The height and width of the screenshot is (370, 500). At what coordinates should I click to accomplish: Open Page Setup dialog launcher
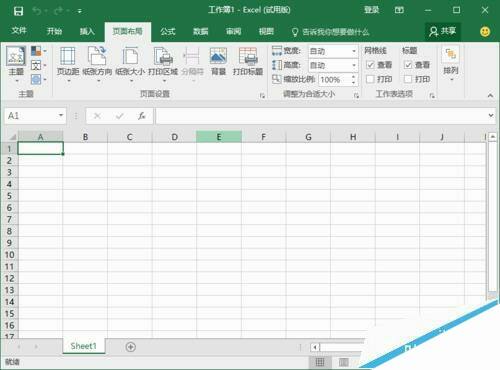(x=262, y=96)
